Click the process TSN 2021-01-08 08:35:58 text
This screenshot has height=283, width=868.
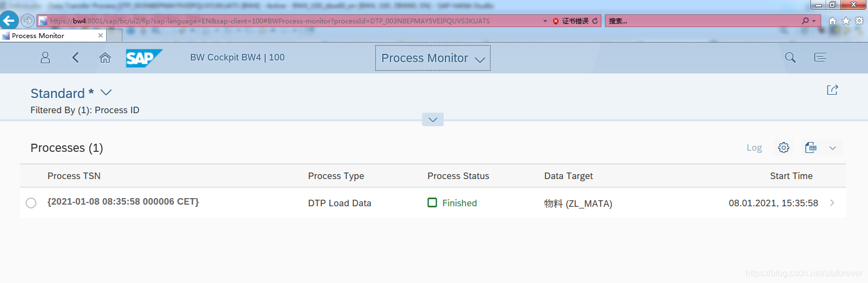tap(123, 201)
